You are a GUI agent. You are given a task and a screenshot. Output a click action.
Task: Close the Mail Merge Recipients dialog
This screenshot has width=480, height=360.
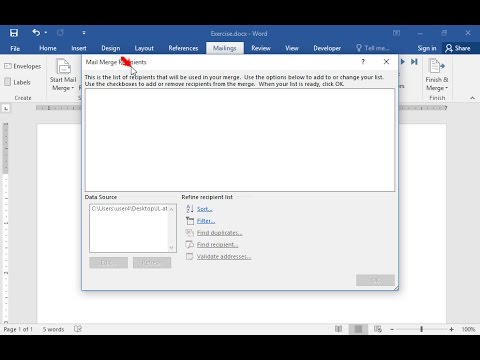pos(386,62)
